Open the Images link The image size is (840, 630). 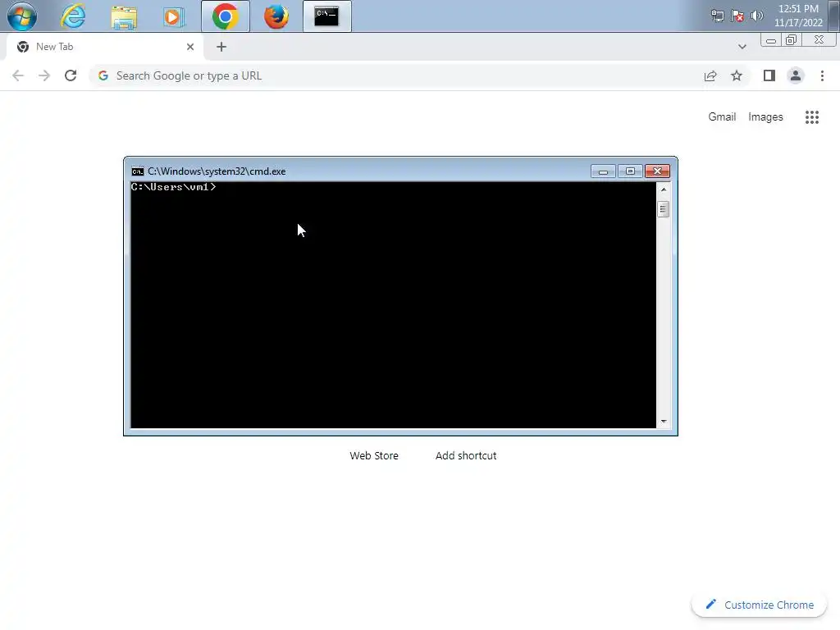765,116
